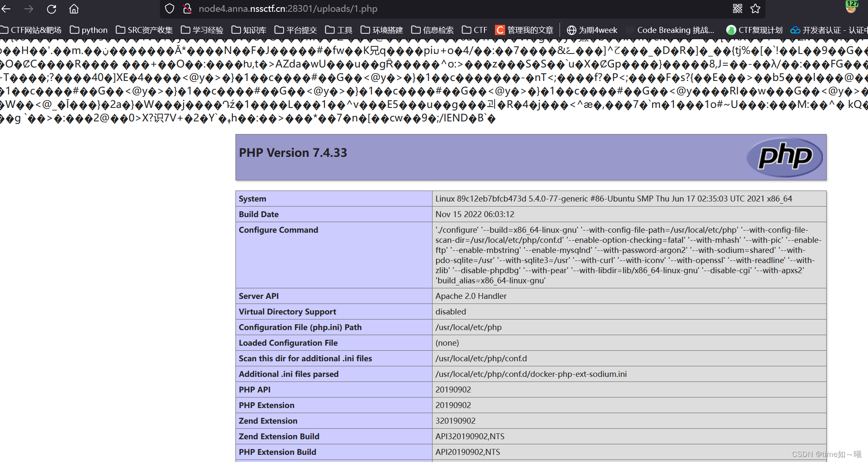Open the 信息检索 bookmark folder
868x462 pixels.
pos(433,30)
